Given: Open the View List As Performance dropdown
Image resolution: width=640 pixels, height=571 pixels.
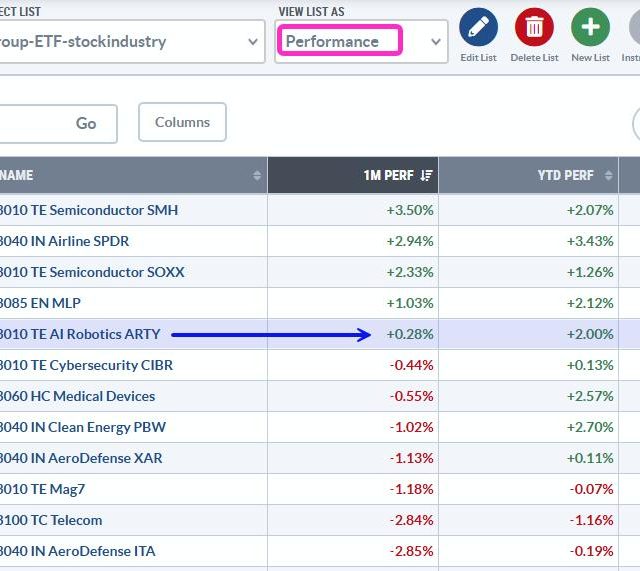Looking at the screenshot, I should coord(360,42).
